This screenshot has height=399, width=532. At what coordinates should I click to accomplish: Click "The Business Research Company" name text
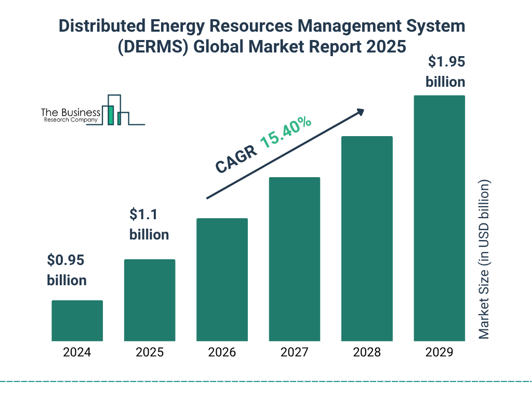pos(71,115)
